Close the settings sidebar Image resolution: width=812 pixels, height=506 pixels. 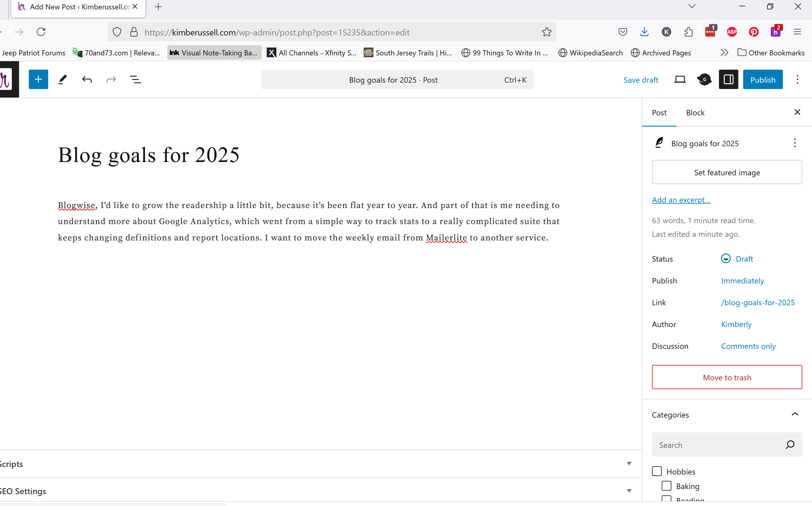coord(797,112)
